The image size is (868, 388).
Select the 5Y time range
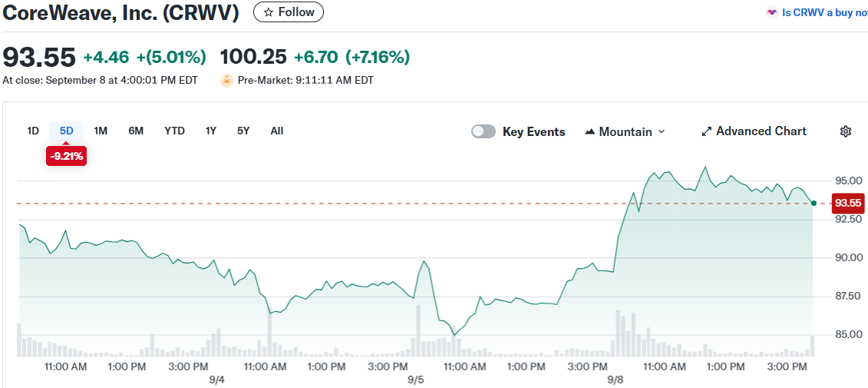click(x=243, y=131)
